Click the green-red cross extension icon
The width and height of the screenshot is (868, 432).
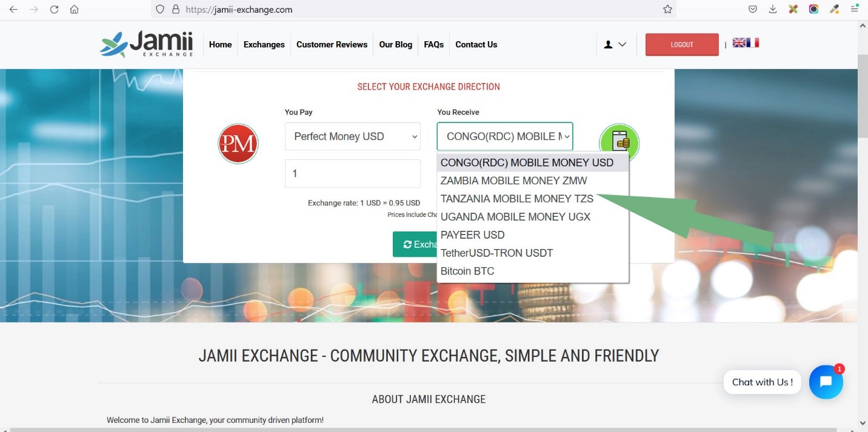[x=793, y=10]
